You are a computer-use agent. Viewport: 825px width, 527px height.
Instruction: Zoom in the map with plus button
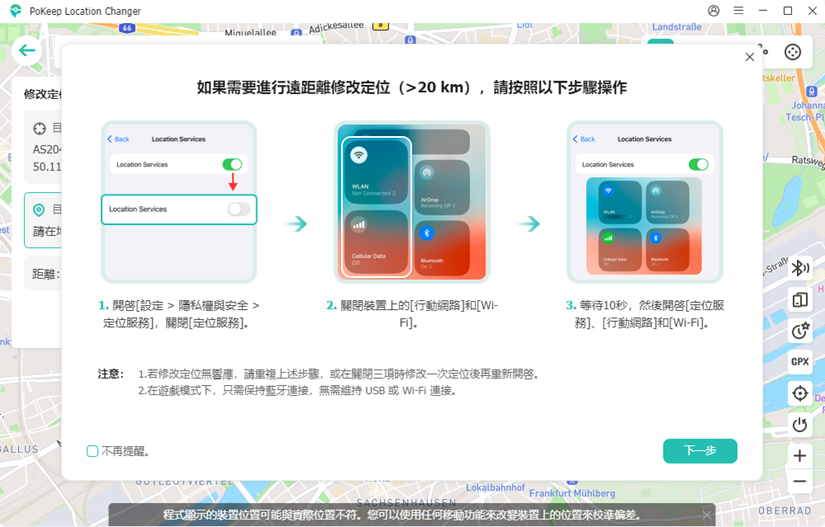[800, 455]
